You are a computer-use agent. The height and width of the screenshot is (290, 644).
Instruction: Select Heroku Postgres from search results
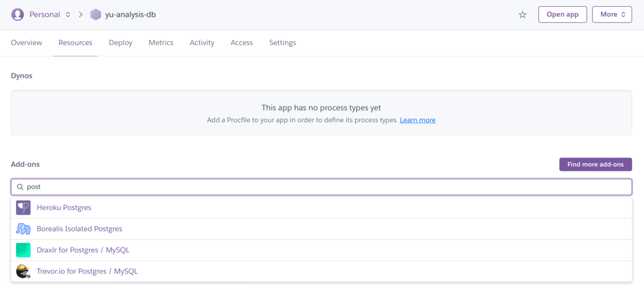(64, 207)
